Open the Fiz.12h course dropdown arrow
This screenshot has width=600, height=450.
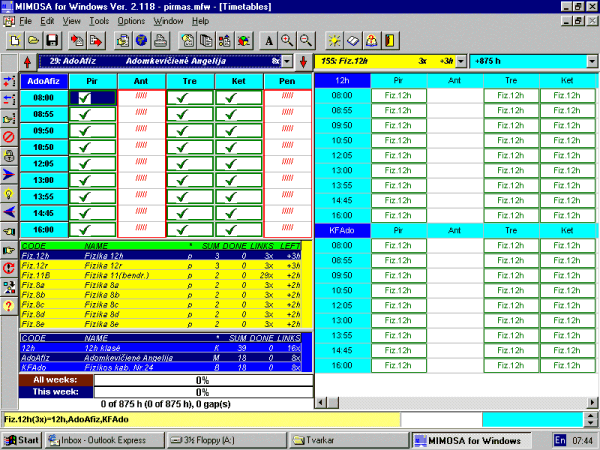(460, 61)
